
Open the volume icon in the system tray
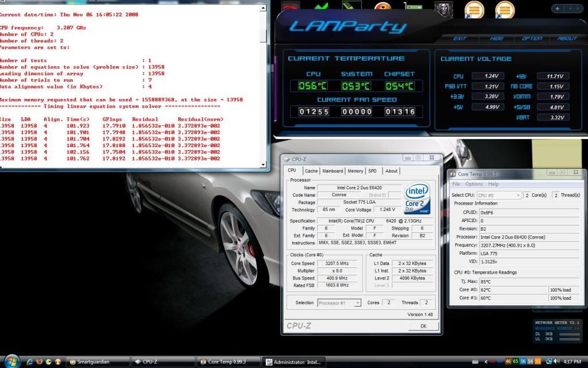coord(555,362)
